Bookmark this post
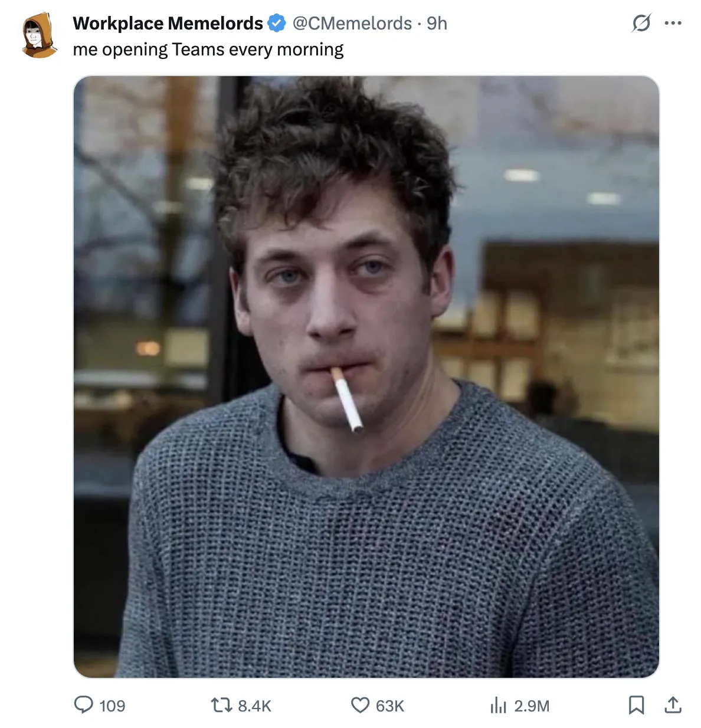Screen dimensions: 701x728 coord(636,705)
